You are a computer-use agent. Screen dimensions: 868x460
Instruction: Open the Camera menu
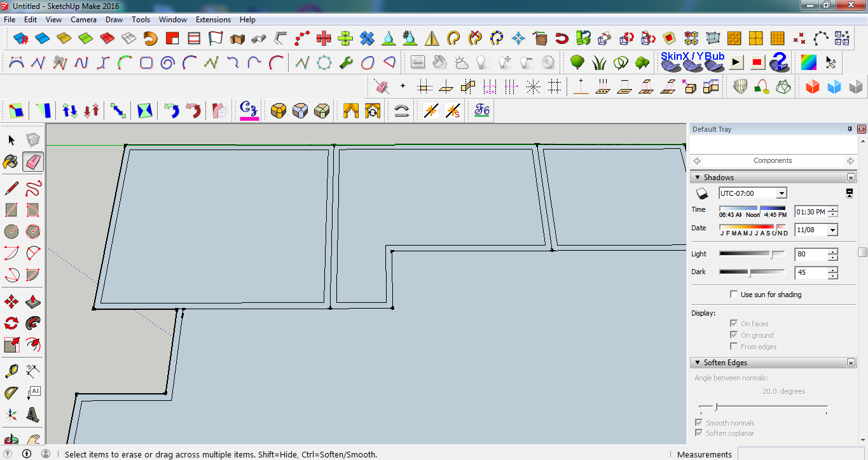point(83,20)
